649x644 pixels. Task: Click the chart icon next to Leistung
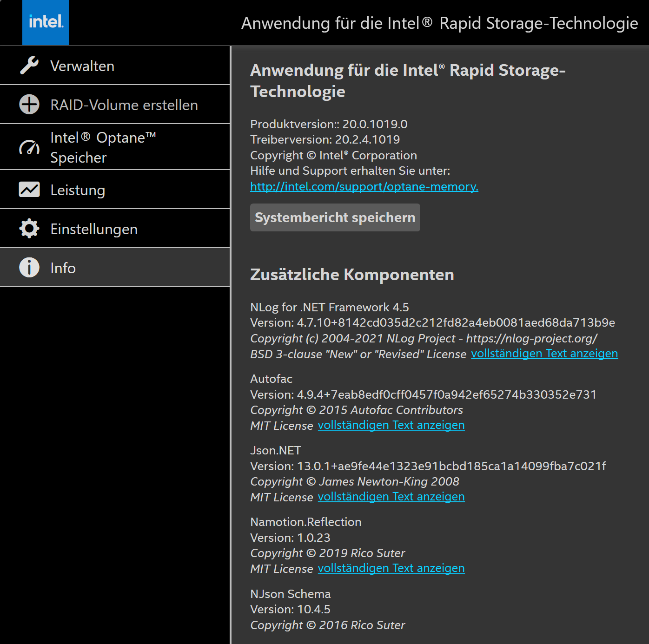pyautogui.click(x=29, y=190)
